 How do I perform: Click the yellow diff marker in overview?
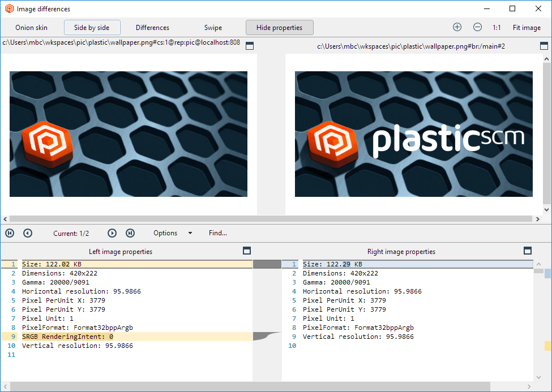click(x=547, y=346)
